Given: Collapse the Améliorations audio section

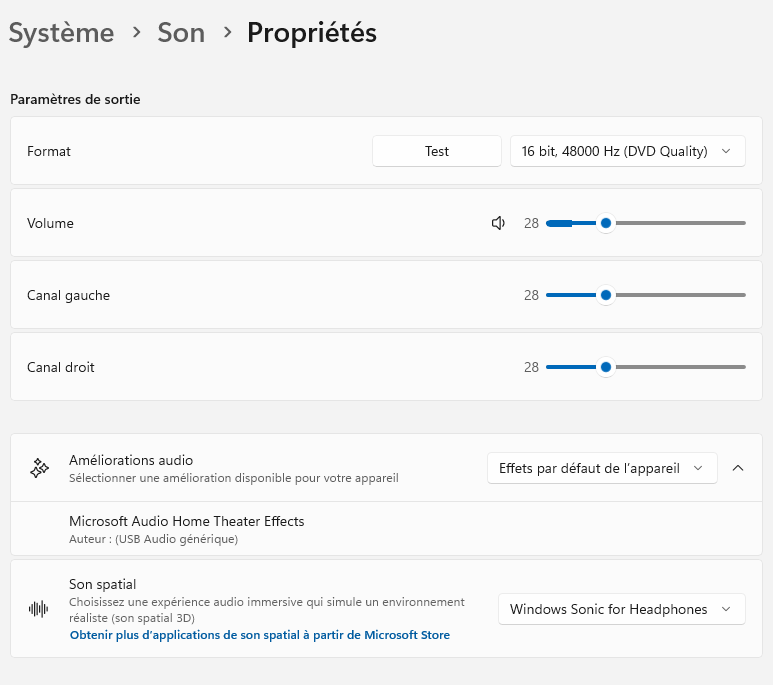Looking at the screenshot, I should pos(738,468).
